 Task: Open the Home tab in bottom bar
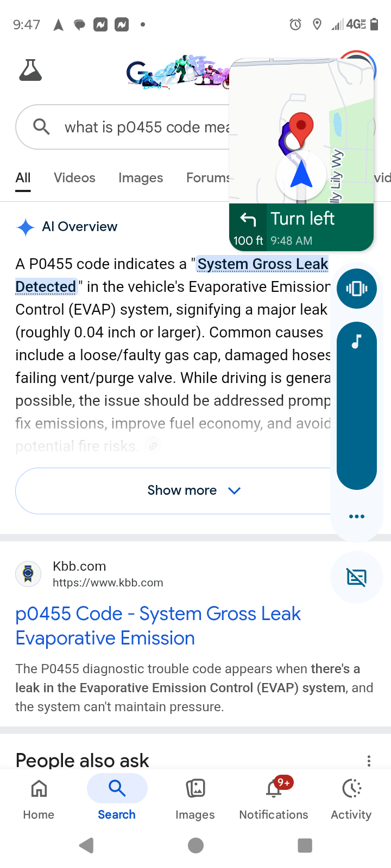coord(39,796)
